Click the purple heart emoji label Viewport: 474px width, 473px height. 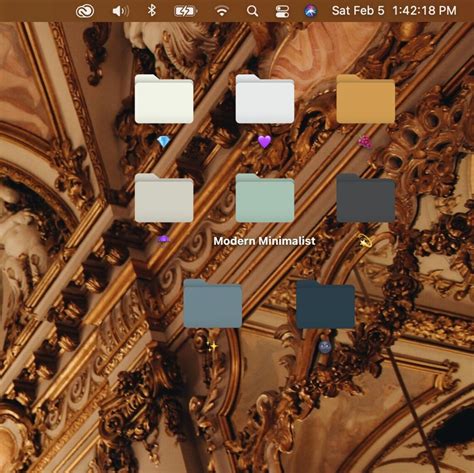(265, 142)
